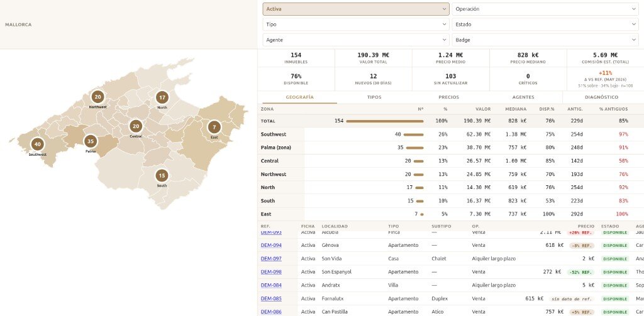Select the Palma (zona) row
The image size is (644, 316).
coord(450,148)
